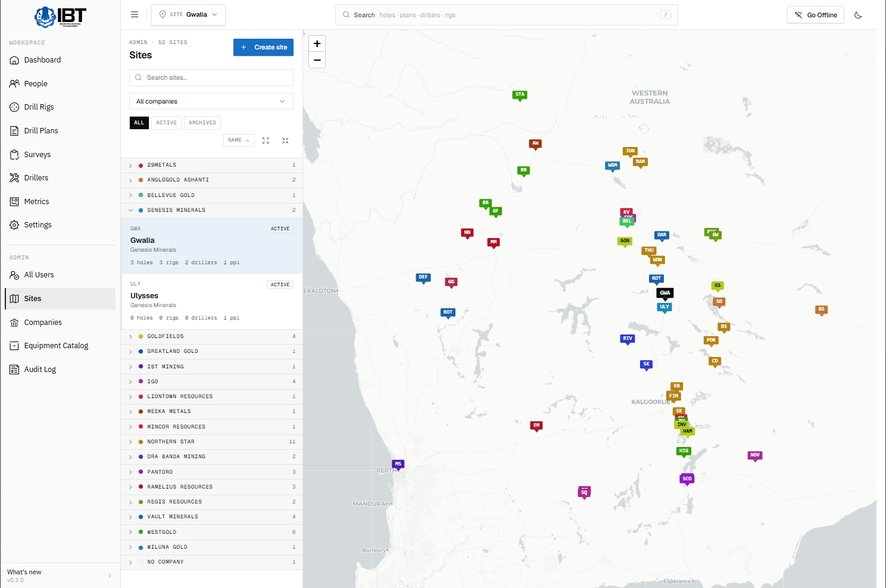Click the NOV map marker
This screenshot has height=588, width=886.
[x=755, y=455]
